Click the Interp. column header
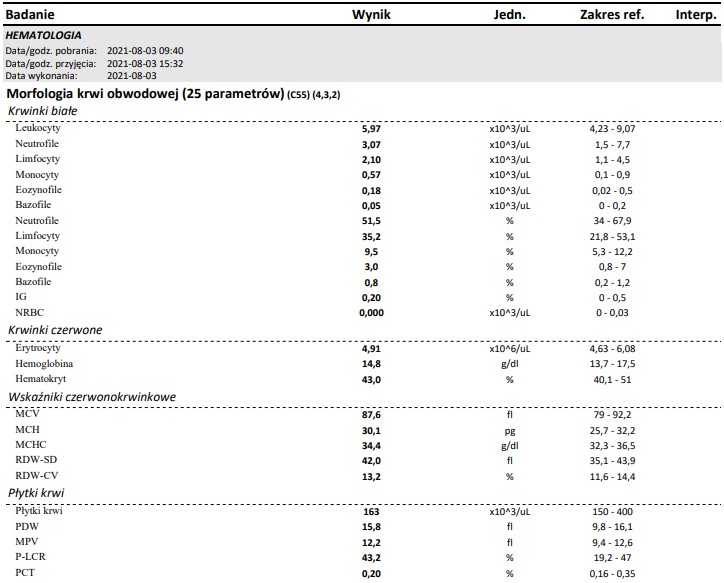 (x=696, y=15)
